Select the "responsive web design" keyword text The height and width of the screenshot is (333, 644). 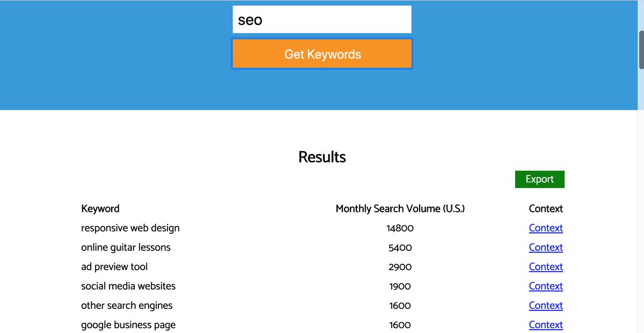point(130,228)
